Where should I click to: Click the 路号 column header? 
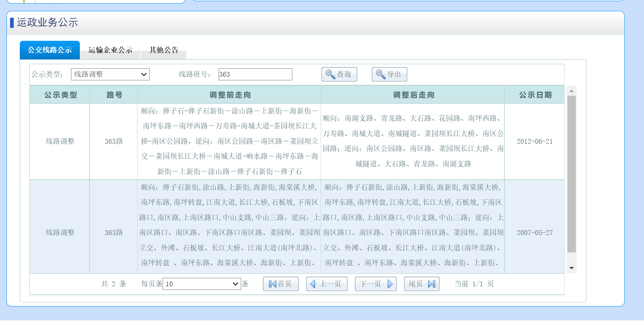[x=114, y=95]
